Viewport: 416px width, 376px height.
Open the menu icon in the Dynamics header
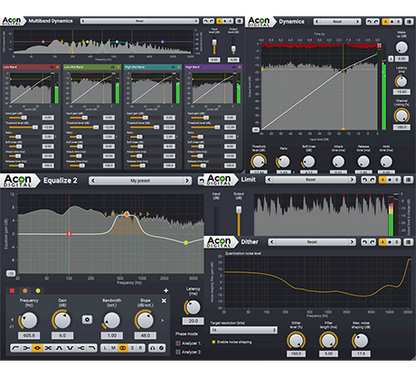point(409,22)
